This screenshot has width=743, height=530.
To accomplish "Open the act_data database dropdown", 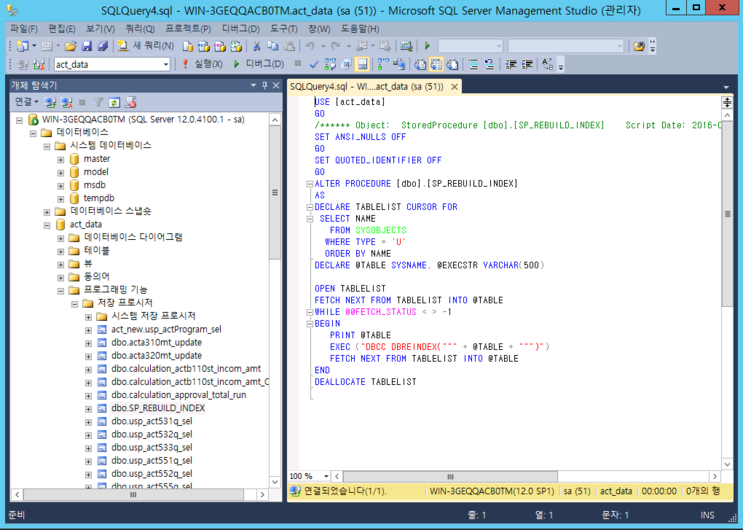I will pos(166,64).
